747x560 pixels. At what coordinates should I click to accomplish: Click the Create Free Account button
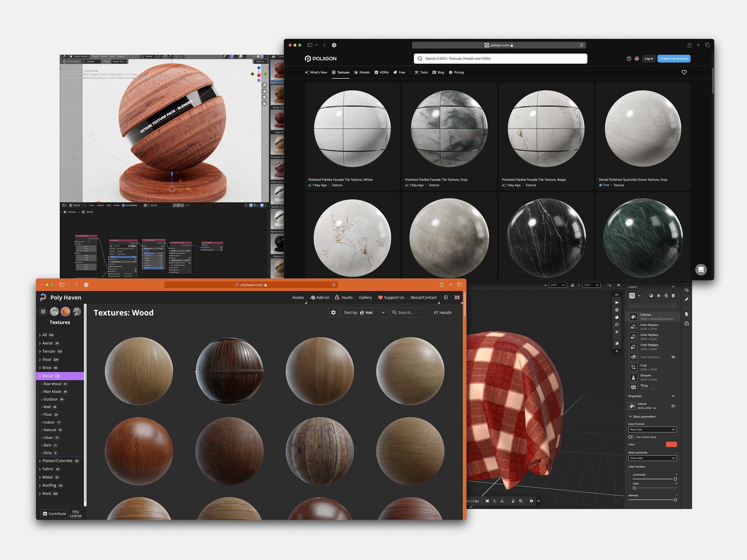pyautogui.click(x=673, y=59)
